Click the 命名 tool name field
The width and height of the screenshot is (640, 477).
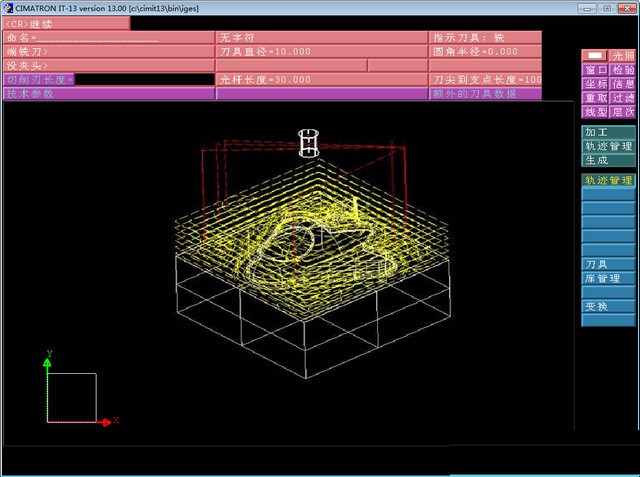point(108,37)
